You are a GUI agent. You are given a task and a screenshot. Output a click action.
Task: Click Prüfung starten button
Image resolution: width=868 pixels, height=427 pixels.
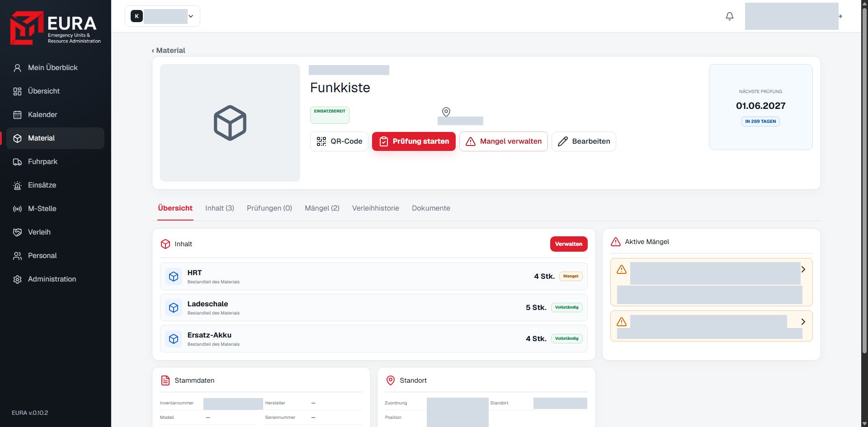click(x=414, y=141)
